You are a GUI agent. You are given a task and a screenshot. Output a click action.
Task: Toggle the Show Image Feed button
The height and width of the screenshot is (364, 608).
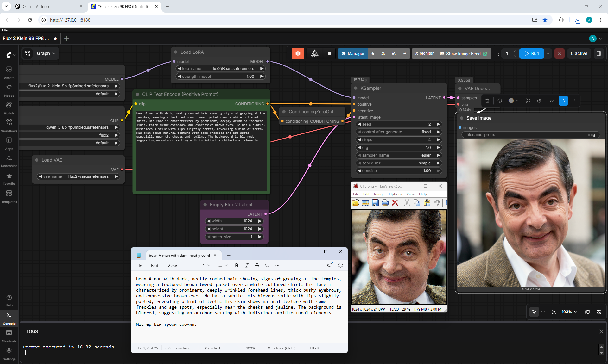464,54
